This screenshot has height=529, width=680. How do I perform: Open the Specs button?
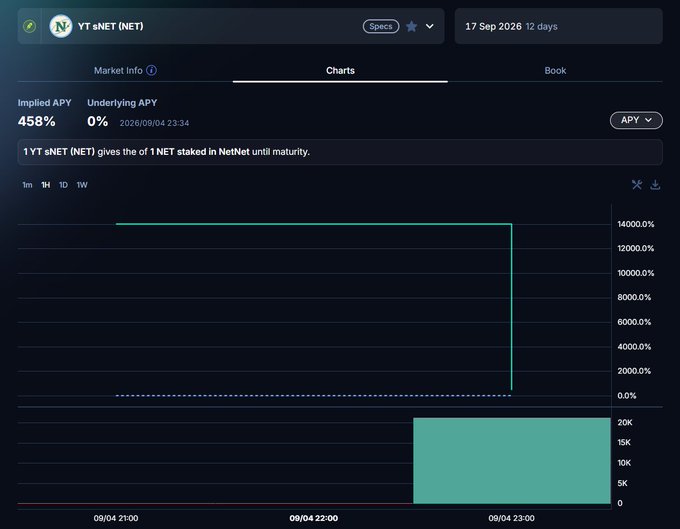click(x=381, y=26)
